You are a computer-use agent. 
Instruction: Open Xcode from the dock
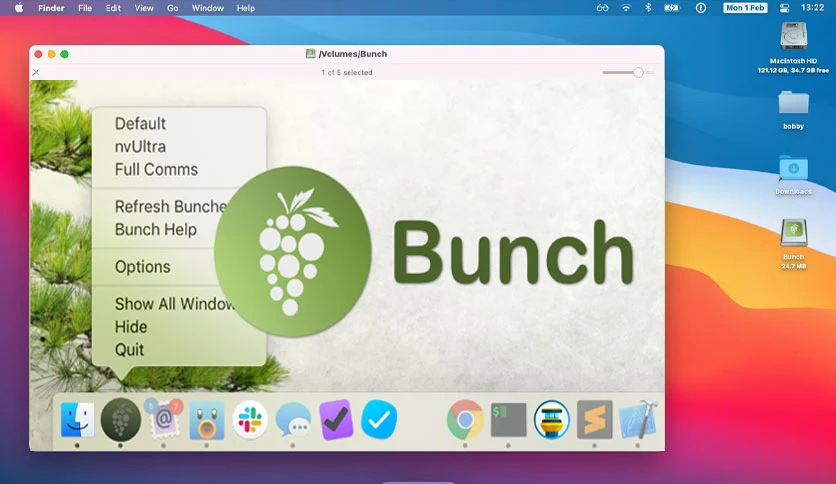(638, 421)
